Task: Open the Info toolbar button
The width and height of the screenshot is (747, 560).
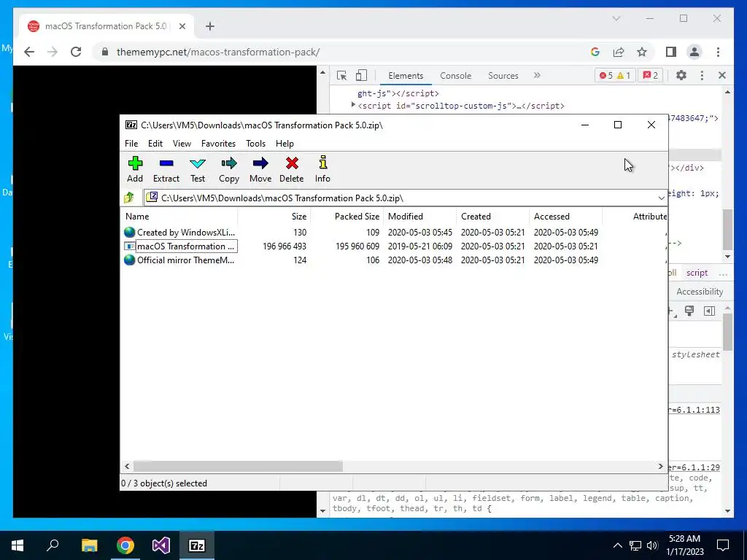Action: point(322,169)
